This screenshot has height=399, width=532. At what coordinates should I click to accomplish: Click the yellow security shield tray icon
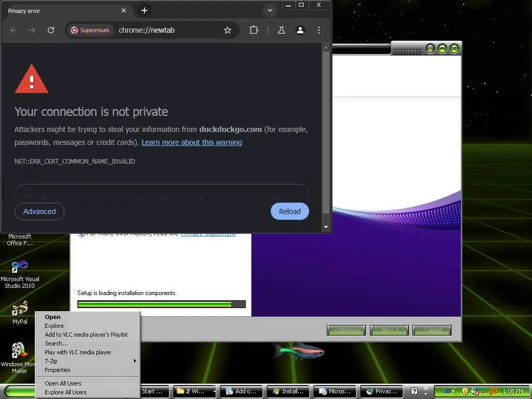point(465,391)
